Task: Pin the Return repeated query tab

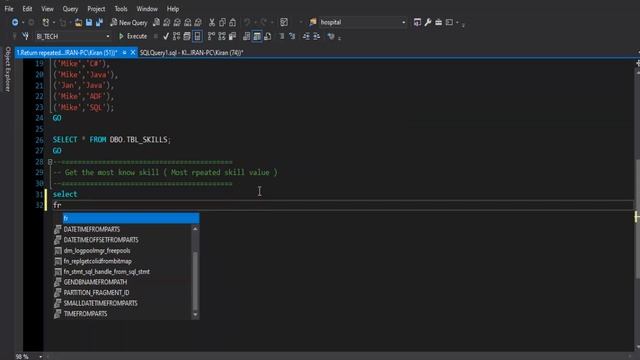Action: [124, 52]
